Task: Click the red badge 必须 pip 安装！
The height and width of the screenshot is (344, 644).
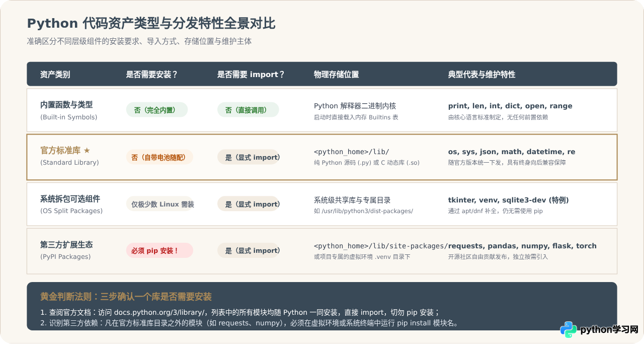Action: pos(159,250)
